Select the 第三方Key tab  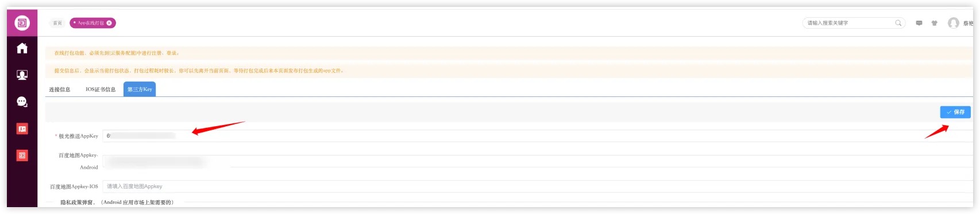(140, 89)
